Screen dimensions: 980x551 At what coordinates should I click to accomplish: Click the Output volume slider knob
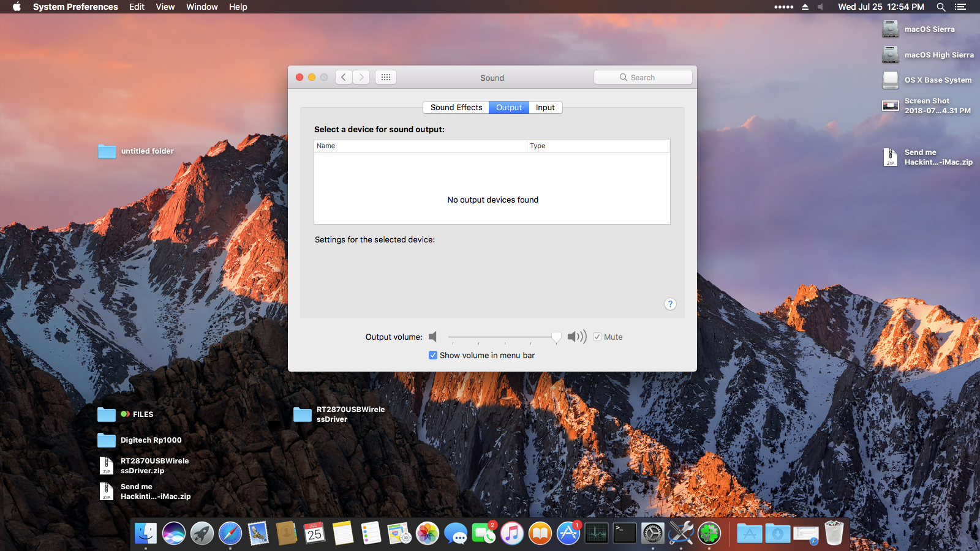(x=556, y=337)
